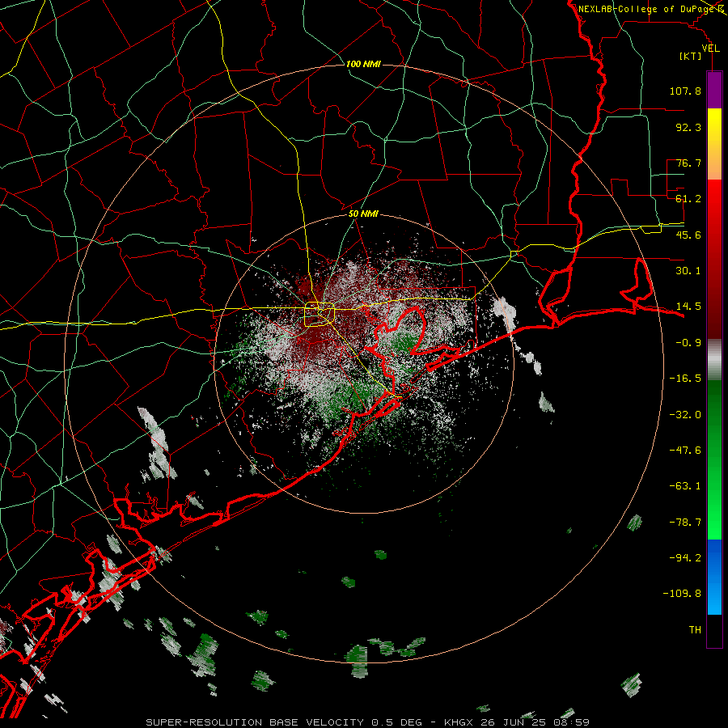This screenshot has width=728, height=728.
Task: Click the [KT] units label
Action: pyautogui.click(x=690, y=56)
